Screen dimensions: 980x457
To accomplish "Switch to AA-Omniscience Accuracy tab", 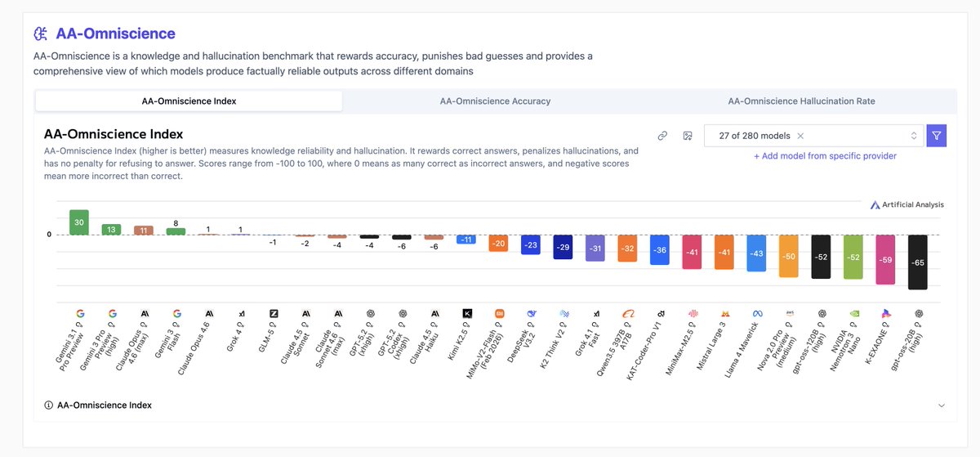I will [495, 101].
